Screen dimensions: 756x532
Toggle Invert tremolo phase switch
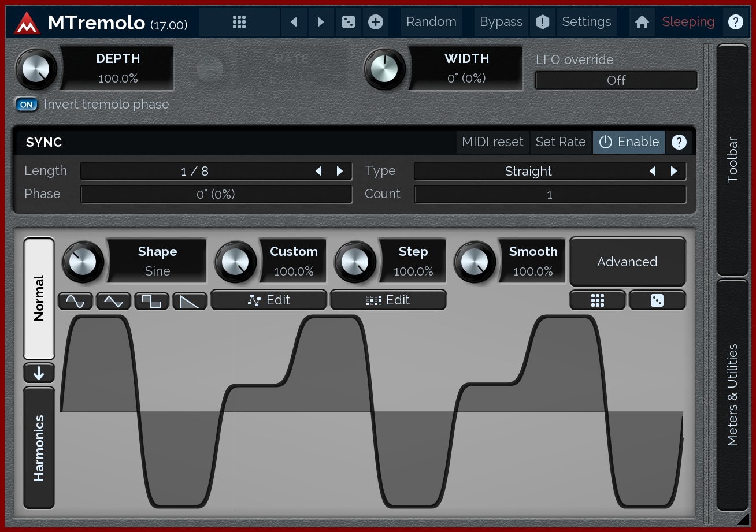tap(27, 105)
